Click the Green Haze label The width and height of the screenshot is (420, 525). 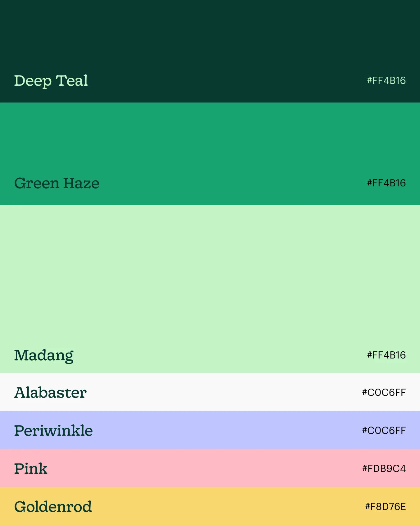tap(57, 183)
